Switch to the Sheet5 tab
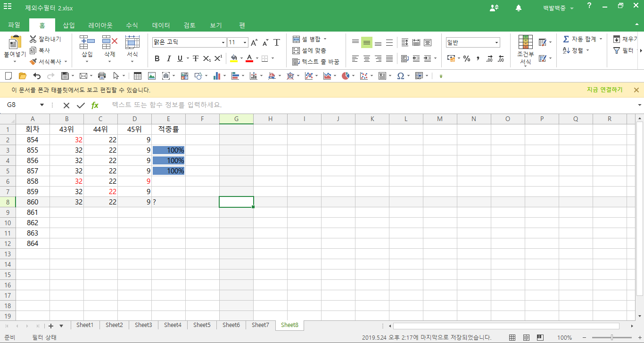The image size is (644, 343). pyautogui.click(x=202, y=325)
